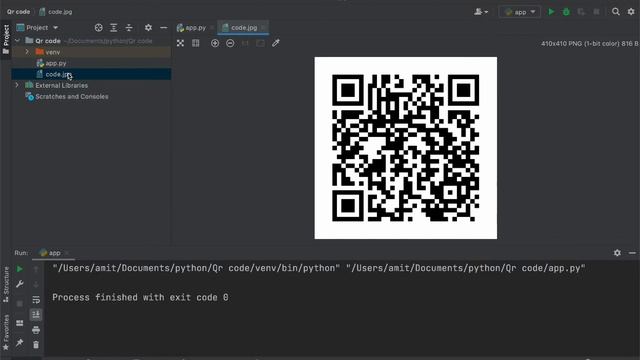Open Search Everywhere magnifier icon
Image resolution: width=640 pixels, height=360 pixels.
point(616,12)
